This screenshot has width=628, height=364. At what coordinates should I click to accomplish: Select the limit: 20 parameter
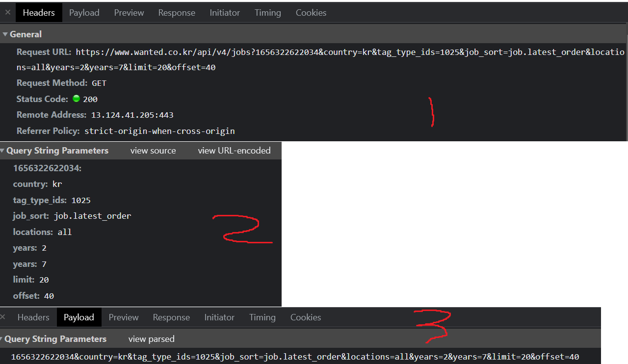[x=31, y=280]
